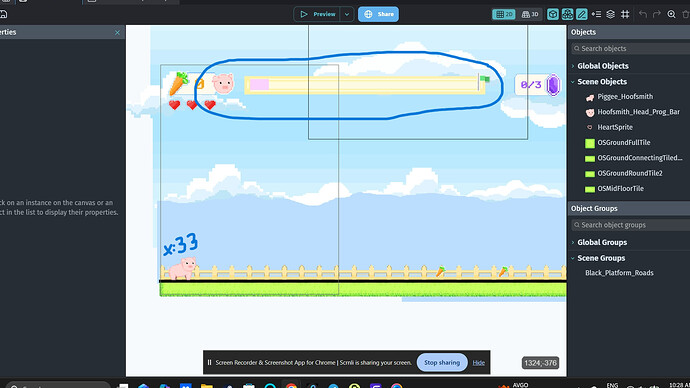Toggle the Object Groups panel icon
Image resolution: width=690 pixels, height=388 pixels.
click(x=567, y=14)
